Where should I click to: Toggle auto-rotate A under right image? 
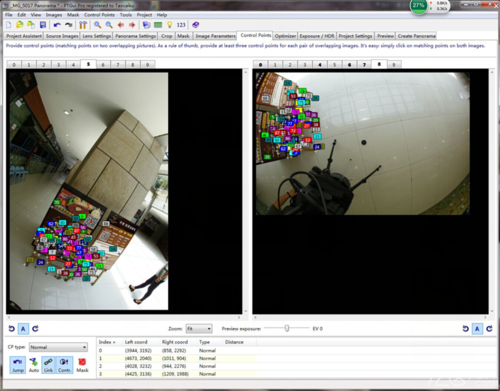477,329
